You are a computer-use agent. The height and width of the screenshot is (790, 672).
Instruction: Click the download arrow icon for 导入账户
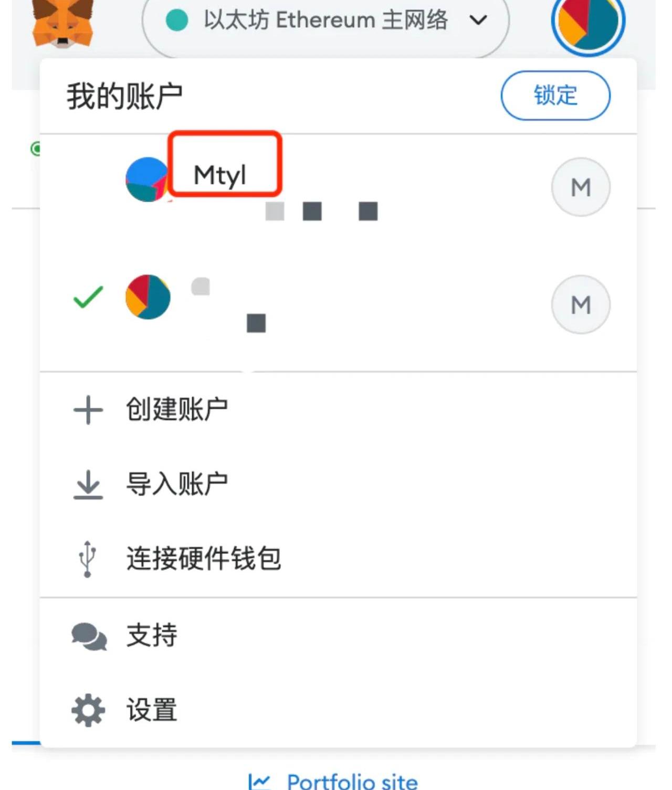click(x=88, y=484)
